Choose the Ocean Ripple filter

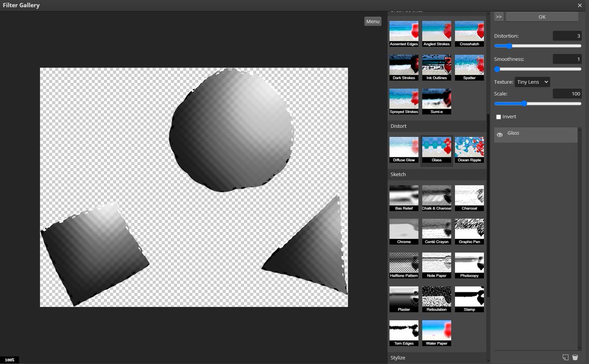pyautogui.click(x=469, y=150)
